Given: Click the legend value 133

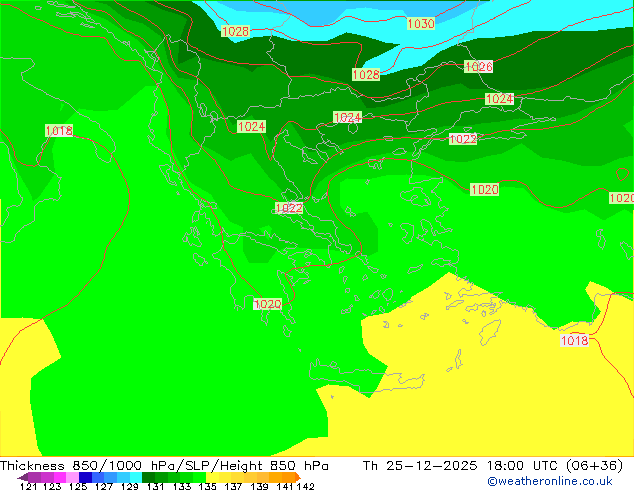Looking at the screenshot, I should 182,486.
